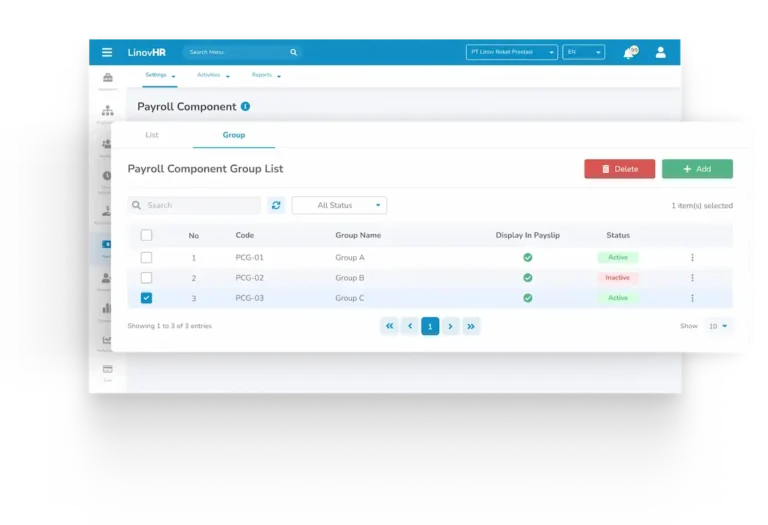Open the organization chart sidebar icon

coord(108,111)
